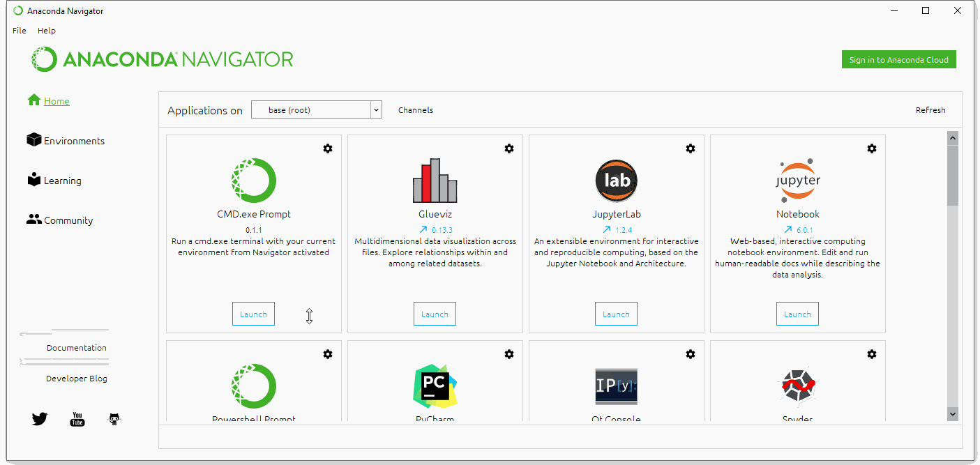
Task: Switch to the Learning tab
Action: click(54, 181)
